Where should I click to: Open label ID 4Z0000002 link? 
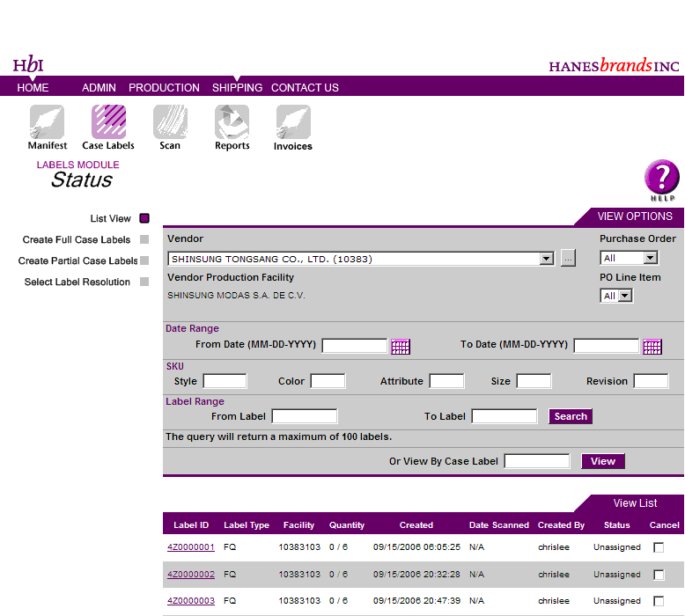point(191,575)
